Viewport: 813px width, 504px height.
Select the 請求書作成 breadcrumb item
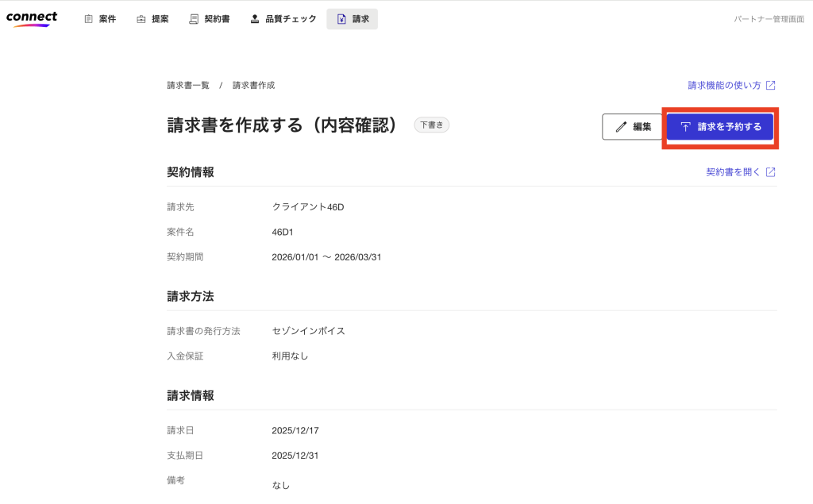(253, 86)
